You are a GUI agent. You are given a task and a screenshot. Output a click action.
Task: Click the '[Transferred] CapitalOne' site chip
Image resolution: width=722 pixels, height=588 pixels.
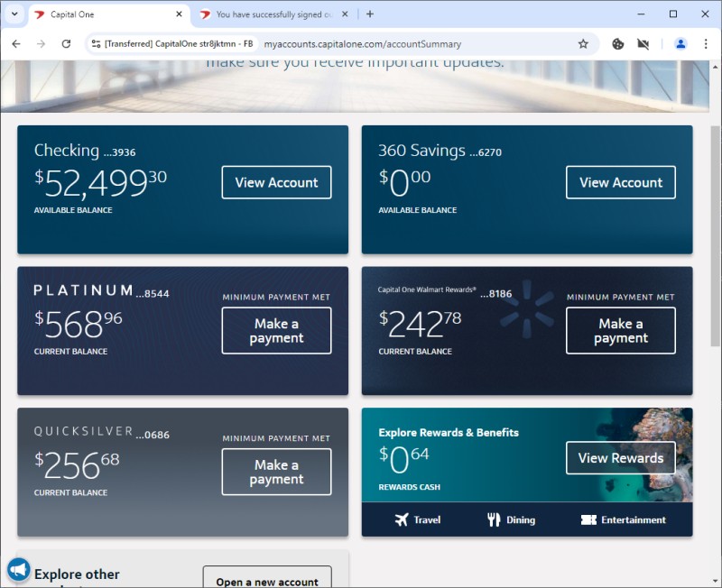click(x=172, y=43)
